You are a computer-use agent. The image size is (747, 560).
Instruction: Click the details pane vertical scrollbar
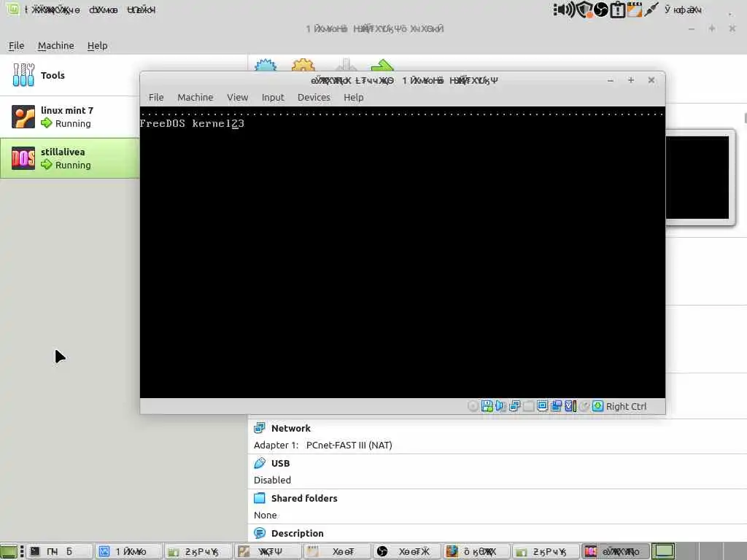(745, 117)
